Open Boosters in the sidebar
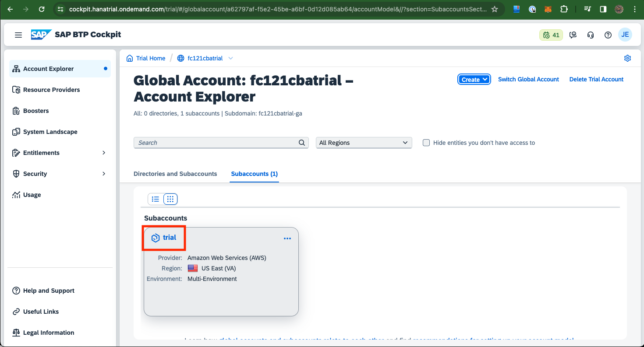The image size is (644, 347). point(60,111)
